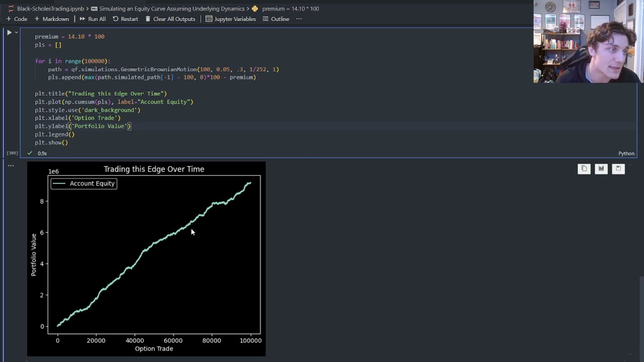Place cursor in the plt.ylabel code line
The image size is (644, 362).
coord(83,126)
